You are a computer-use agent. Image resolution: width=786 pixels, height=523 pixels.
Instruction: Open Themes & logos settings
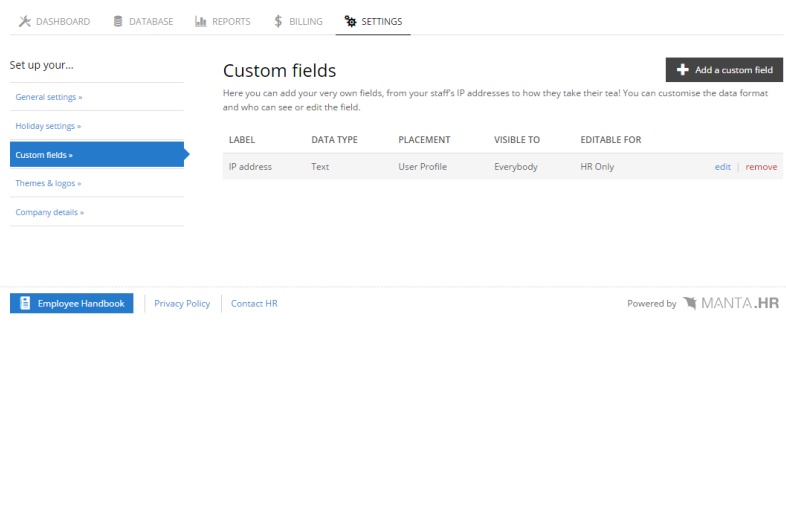click(x=48, y=183)
